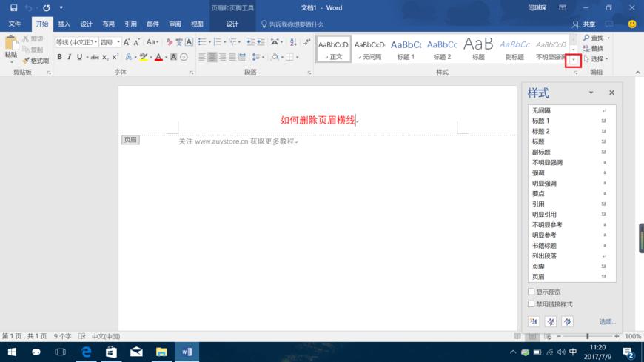The width and height of the screenshot is (644, 362).
Task: Click the New Style icon in Styles pane
Action: [534, 321]
